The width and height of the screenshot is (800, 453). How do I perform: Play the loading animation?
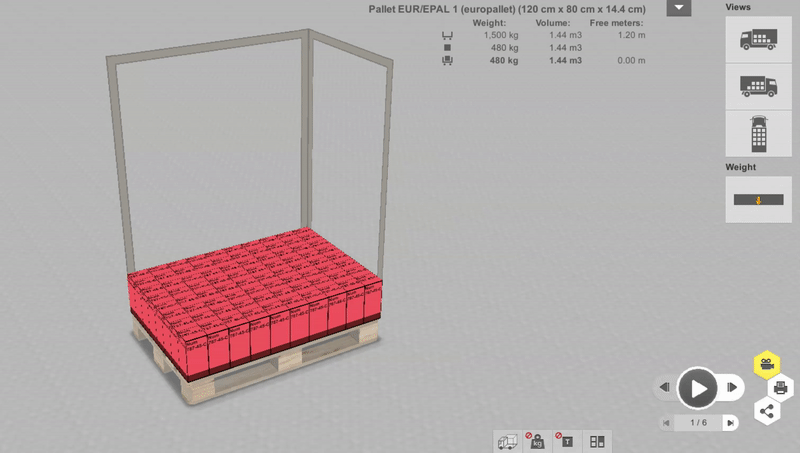(x=698, y=388)
